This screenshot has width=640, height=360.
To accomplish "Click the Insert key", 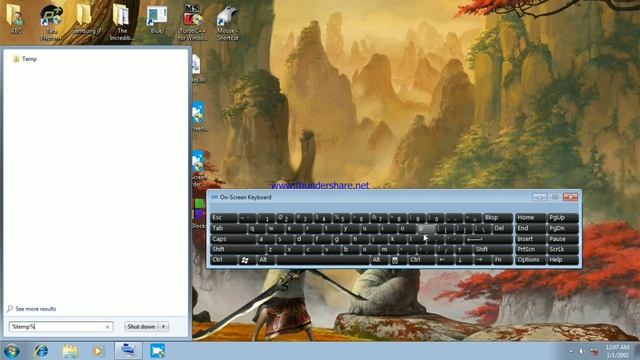I will tap(530, 239).
